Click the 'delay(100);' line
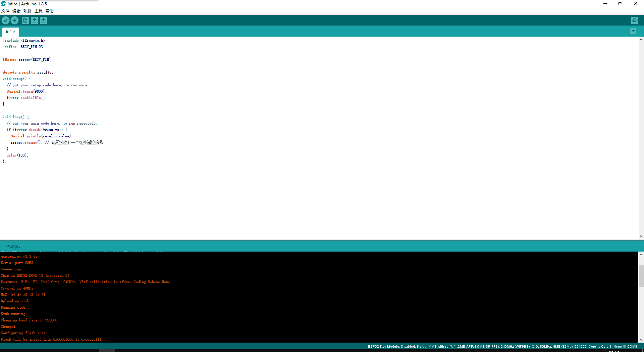This screenshot has width=644, height=352. (x=17, y=156)
